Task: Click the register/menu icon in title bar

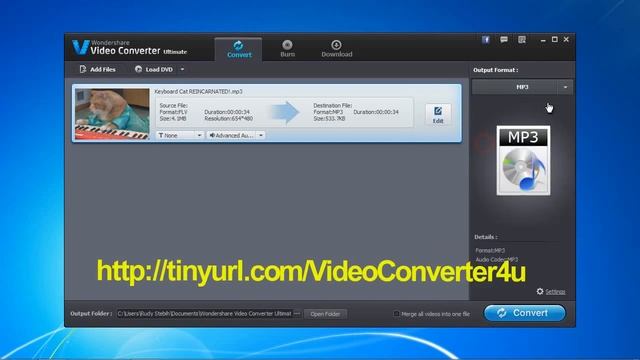Action: pyautogui.click(x=522, y=40)
